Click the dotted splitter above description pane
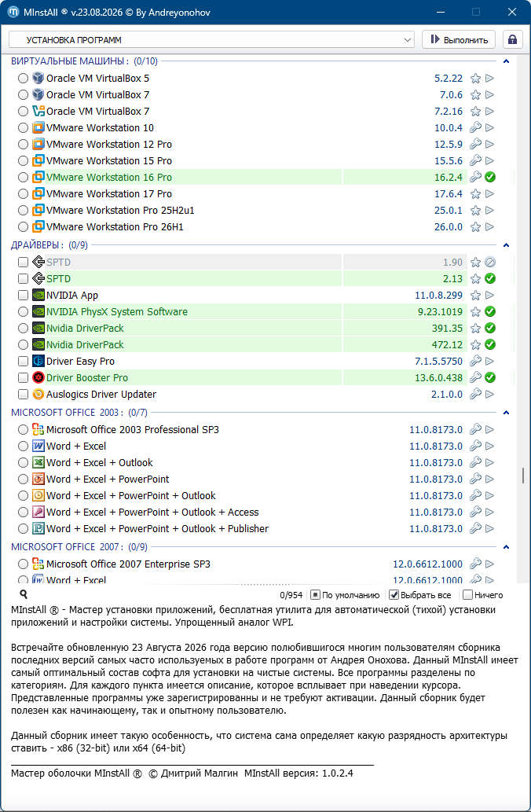 tap(265, 584)
